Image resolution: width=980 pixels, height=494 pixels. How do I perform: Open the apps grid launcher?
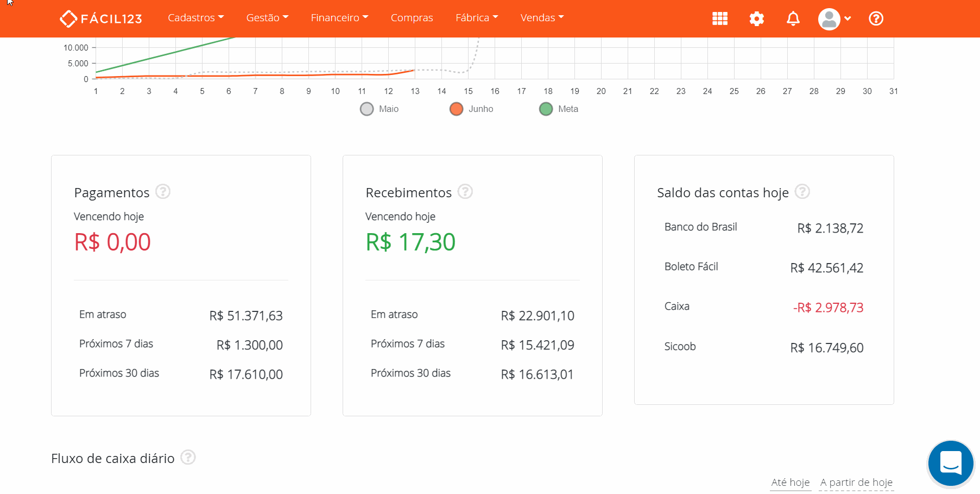pos(719,18)
